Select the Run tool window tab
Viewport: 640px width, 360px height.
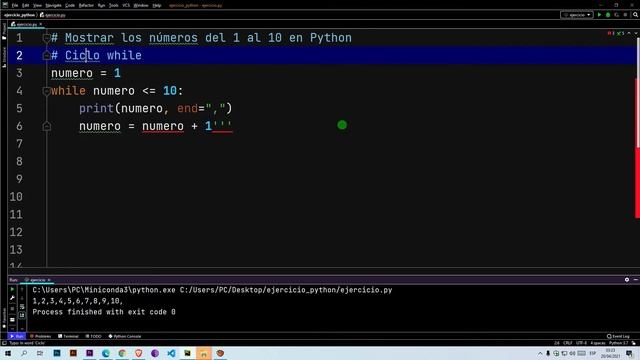tap(17, 336)
